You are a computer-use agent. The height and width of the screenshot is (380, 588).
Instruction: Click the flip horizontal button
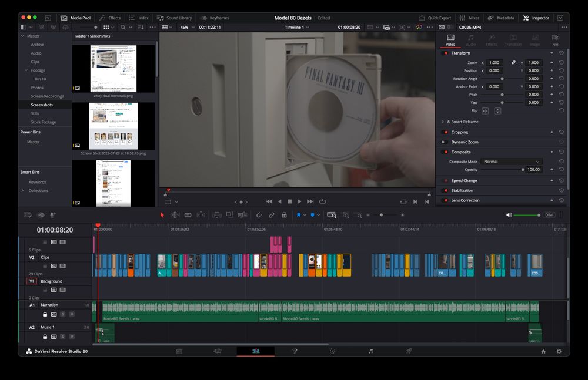pyautogui.click(x=485, y=111)
